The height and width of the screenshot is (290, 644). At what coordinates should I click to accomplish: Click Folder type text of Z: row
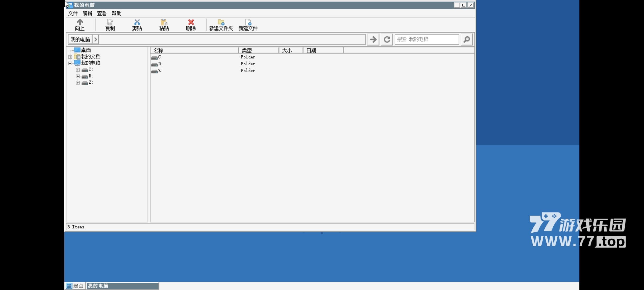pyautogui.click(x=248, y=71)
